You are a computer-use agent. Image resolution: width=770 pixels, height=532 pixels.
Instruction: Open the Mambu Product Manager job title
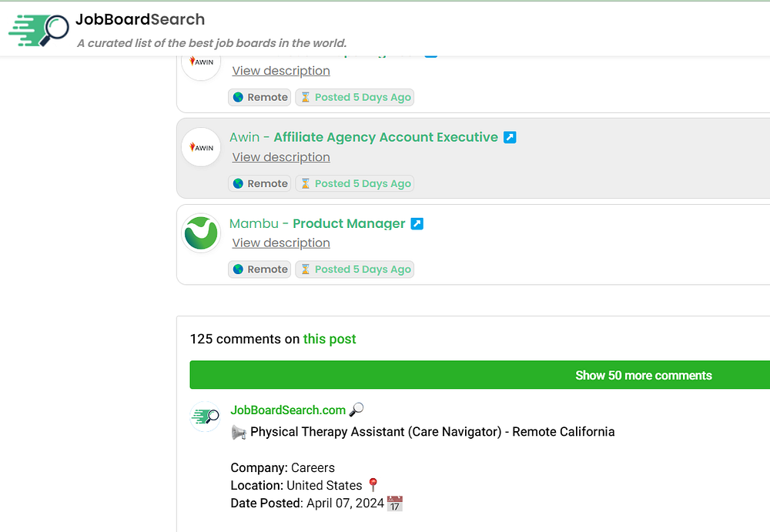[x=349, y=224]
